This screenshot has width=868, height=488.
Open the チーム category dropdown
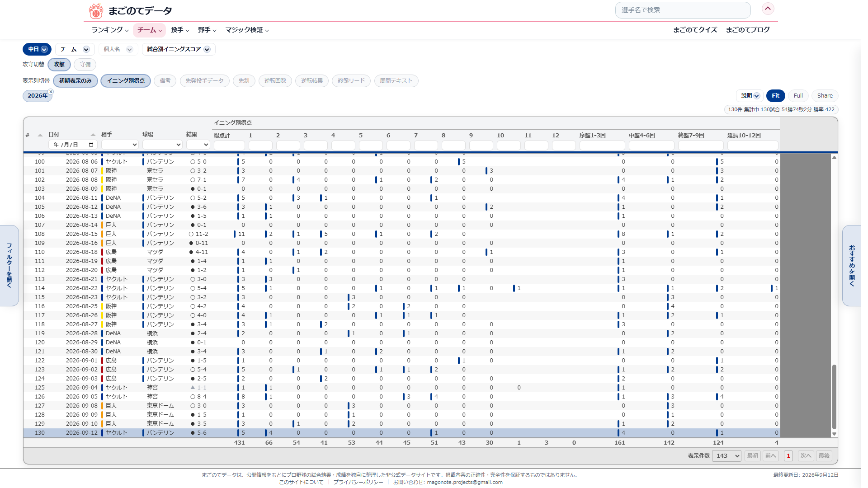(75, 49)
